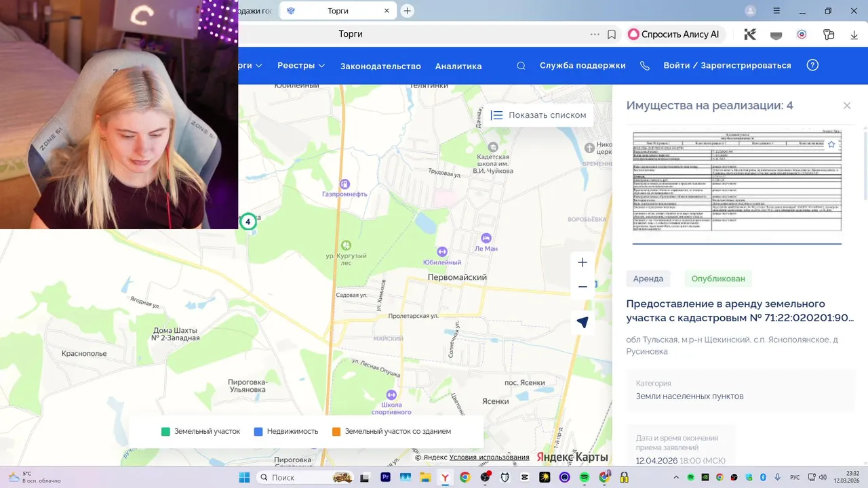Viewport: 868px width, 488px height.
Task: Click Условия использования link on map
Action: click(x=489, y=457)
